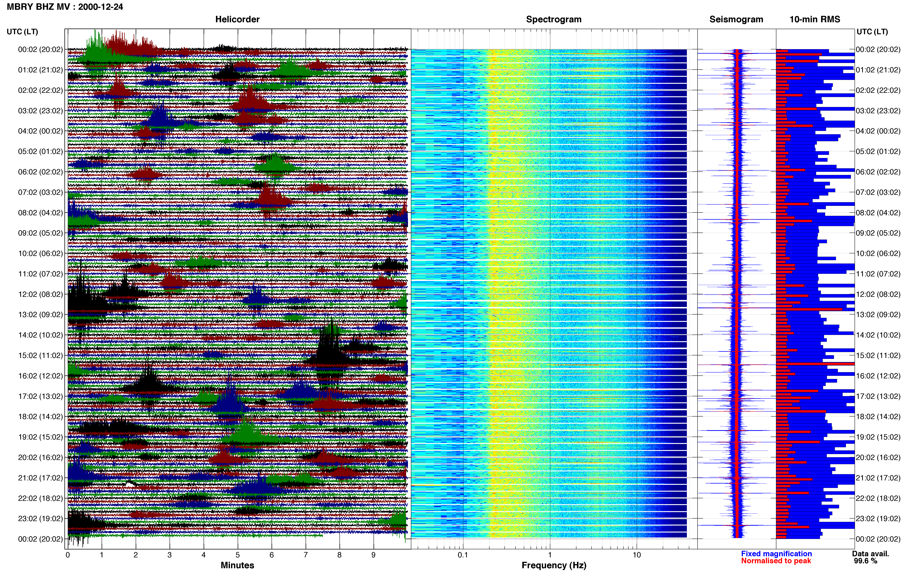
Task: Click right-side time label '23:02 (19:02)'
Action: pos(878,519)
